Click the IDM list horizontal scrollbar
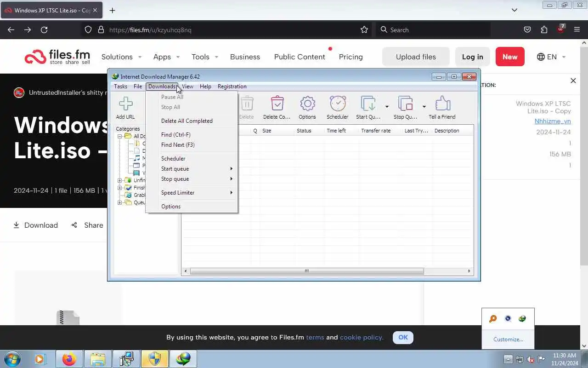 click(307, 271)
